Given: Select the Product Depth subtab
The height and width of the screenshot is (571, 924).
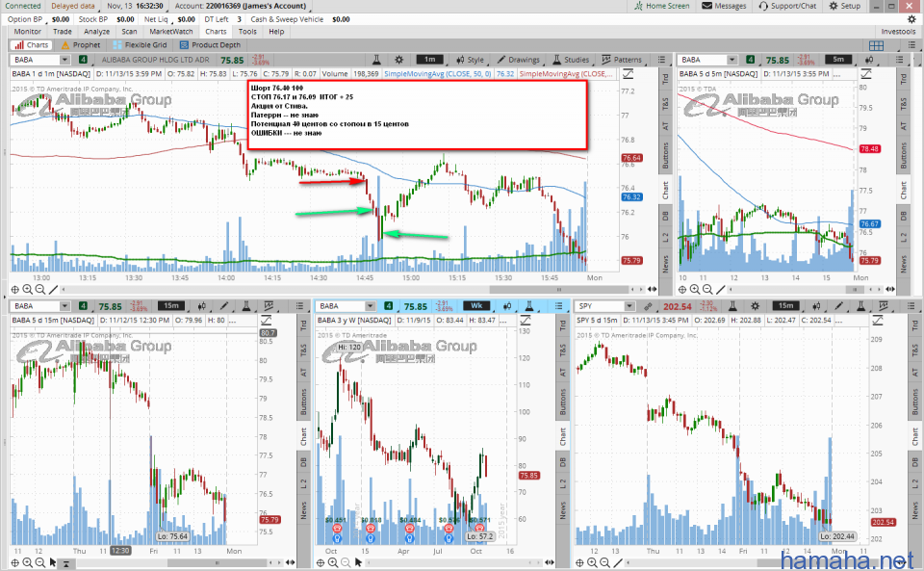Looking at the screenshot, I should 211,45.
